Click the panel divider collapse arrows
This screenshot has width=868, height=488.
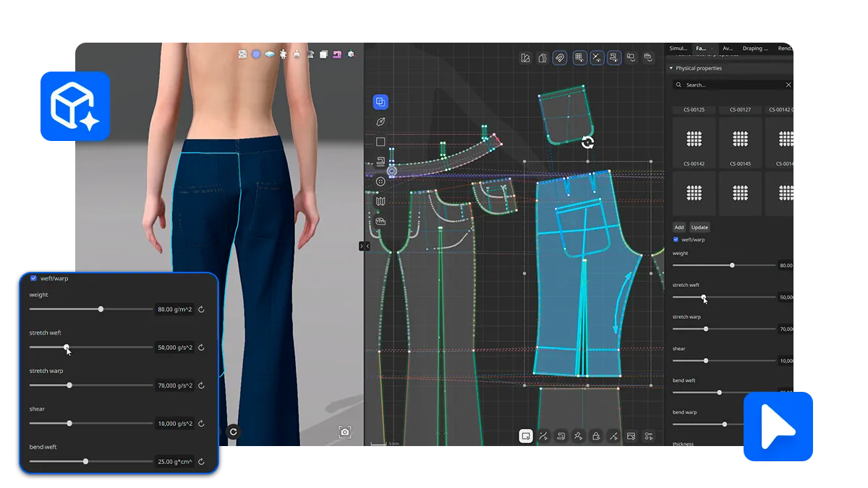tap(364, 246)
